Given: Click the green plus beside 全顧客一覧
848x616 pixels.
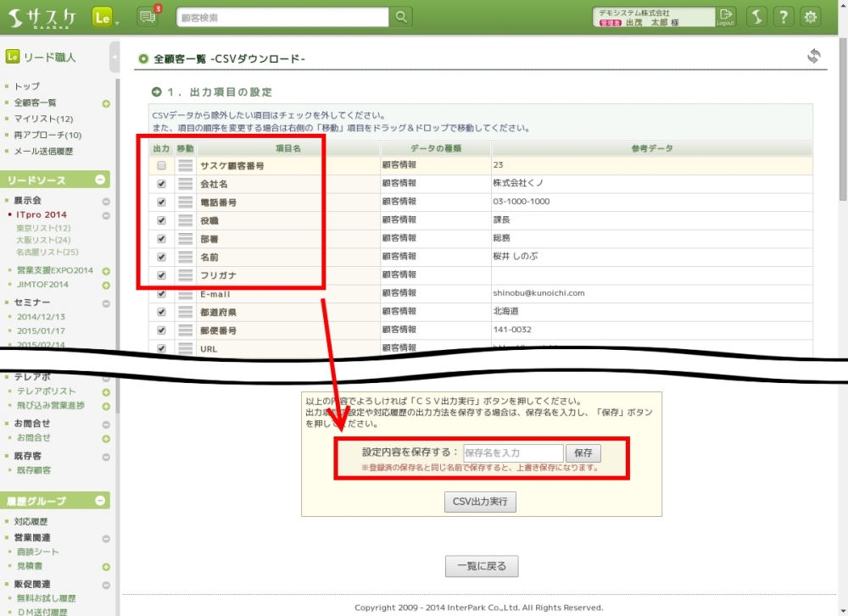Looking at the screenshot, I should click(x=106, y=103).
